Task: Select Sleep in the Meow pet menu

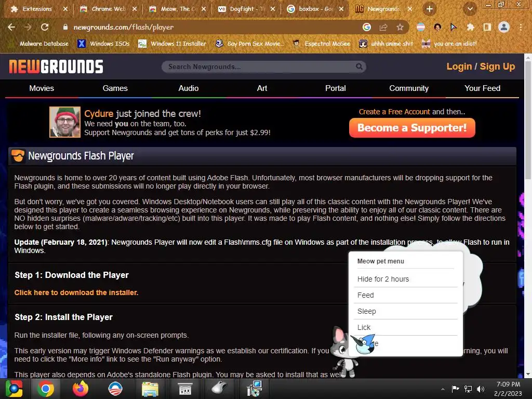Action: [x=405, y=312]
